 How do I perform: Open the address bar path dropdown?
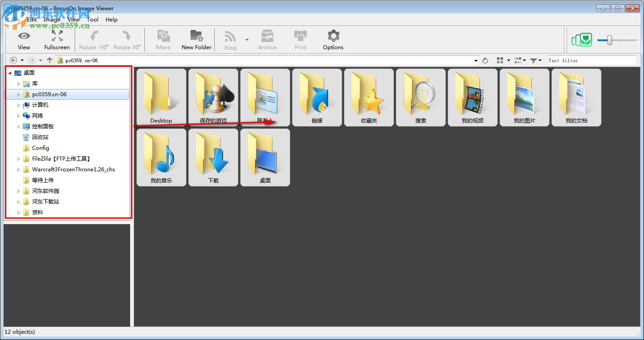pos(476,60)
